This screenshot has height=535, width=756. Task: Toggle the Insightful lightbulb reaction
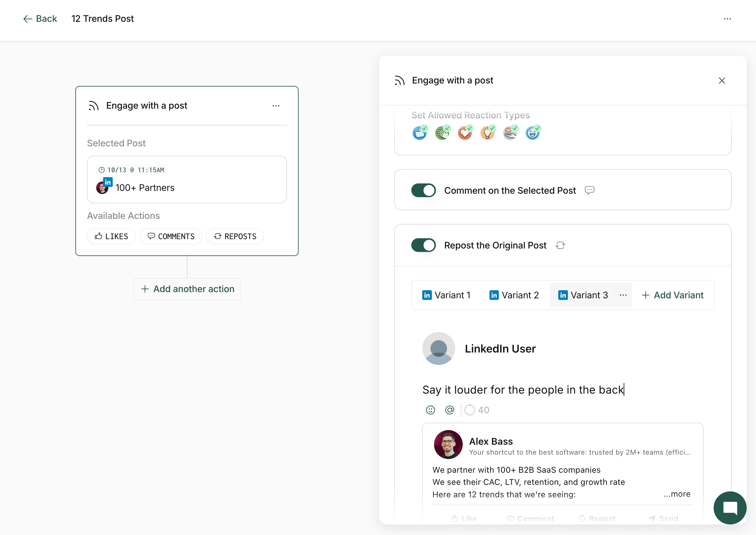(x=488, y=133)
